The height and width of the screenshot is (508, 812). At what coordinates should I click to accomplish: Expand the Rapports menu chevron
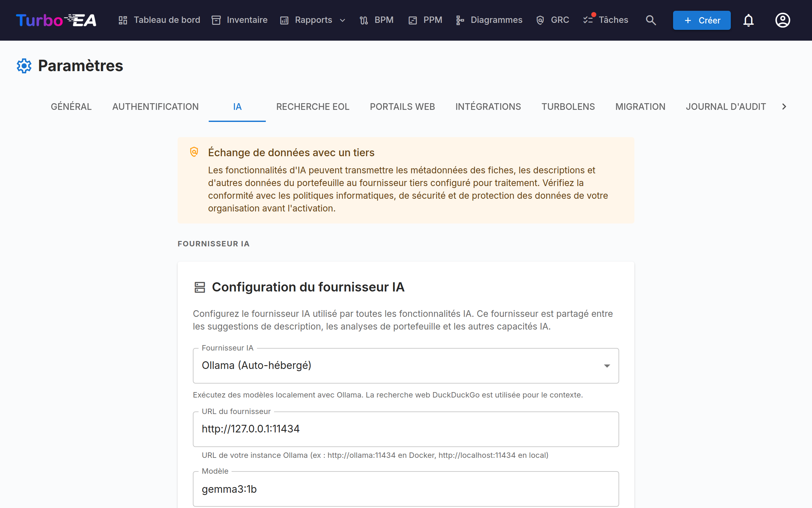click(x=343, y=21)
